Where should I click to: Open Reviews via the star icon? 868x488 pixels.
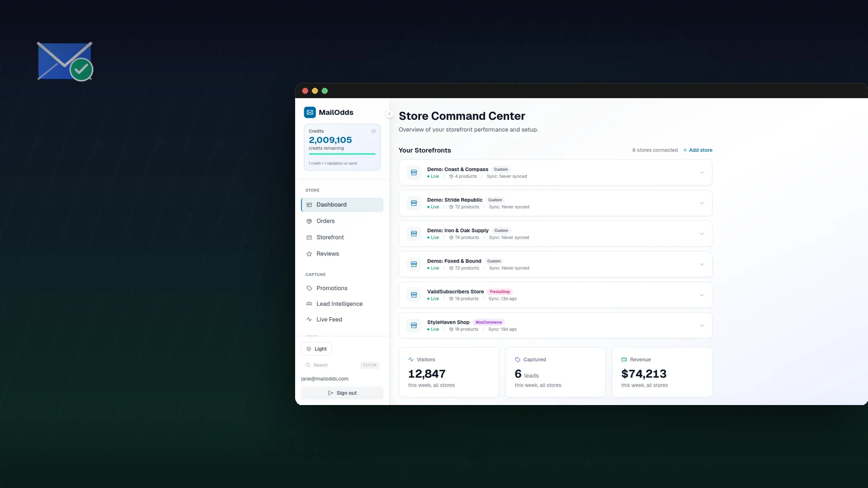[x=309, y=253]
